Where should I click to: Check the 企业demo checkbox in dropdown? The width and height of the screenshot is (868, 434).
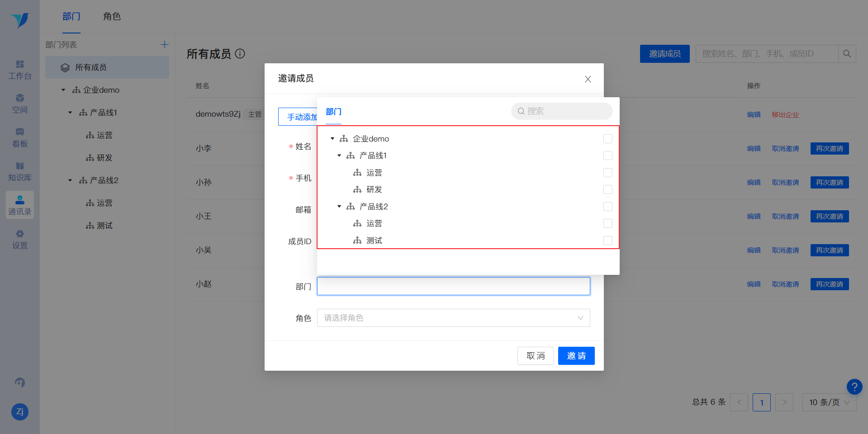pyautogui.click(x=608, y=139)
